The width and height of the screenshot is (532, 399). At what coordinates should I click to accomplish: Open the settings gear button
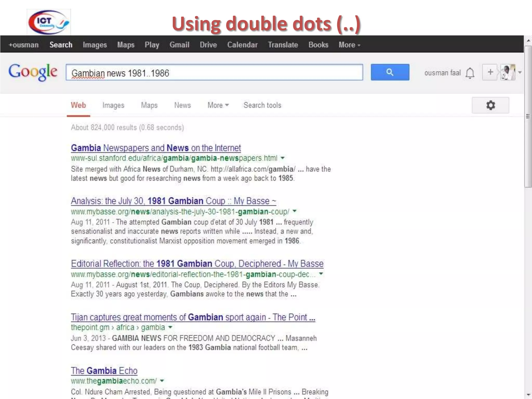(490, 105)
